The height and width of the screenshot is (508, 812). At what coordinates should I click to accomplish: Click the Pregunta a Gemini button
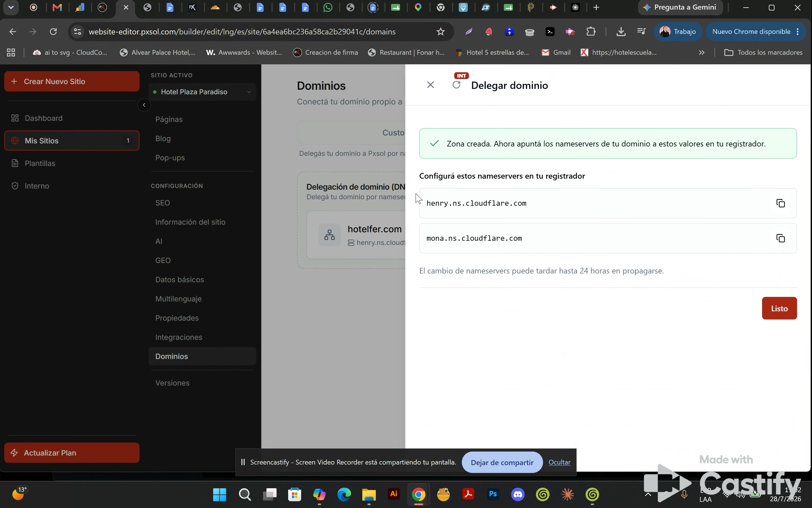tap(680, 7)
